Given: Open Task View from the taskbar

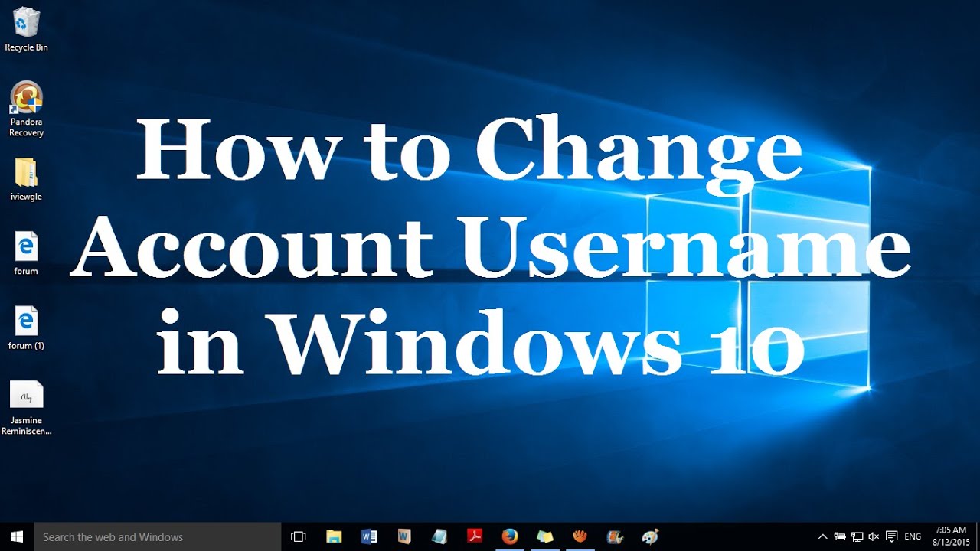Looking at the screenshot, I should coord(299,536).
